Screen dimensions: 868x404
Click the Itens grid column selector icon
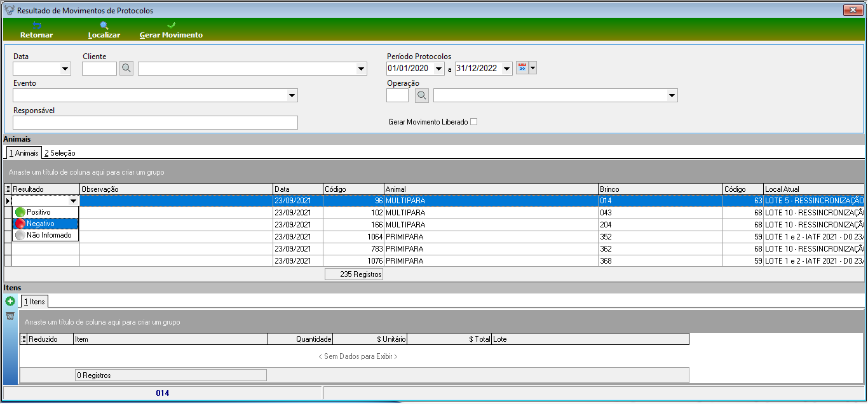coord(24,339)
